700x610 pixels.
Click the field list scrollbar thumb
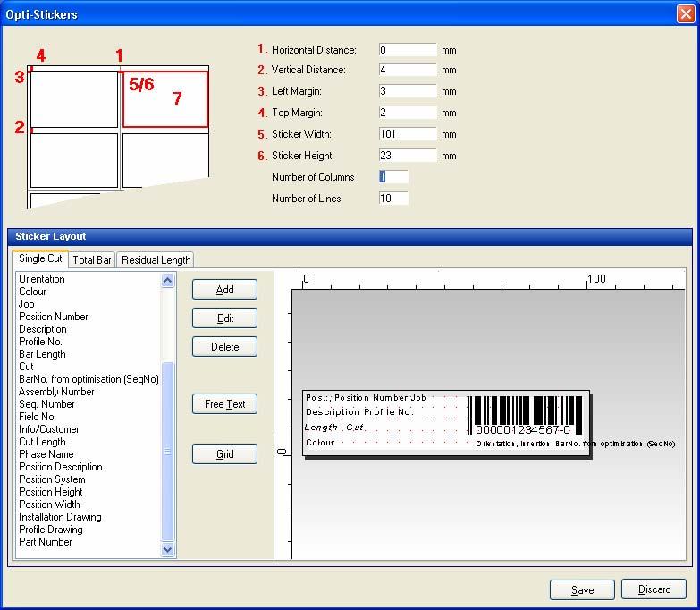(x=168, y=452)
